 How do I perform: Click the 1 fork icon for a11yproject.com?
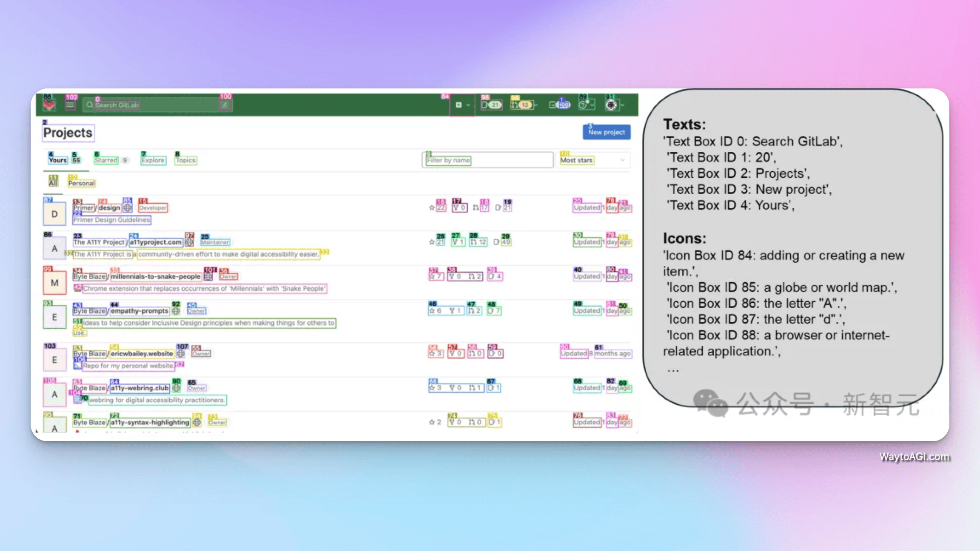click(458, 242)
